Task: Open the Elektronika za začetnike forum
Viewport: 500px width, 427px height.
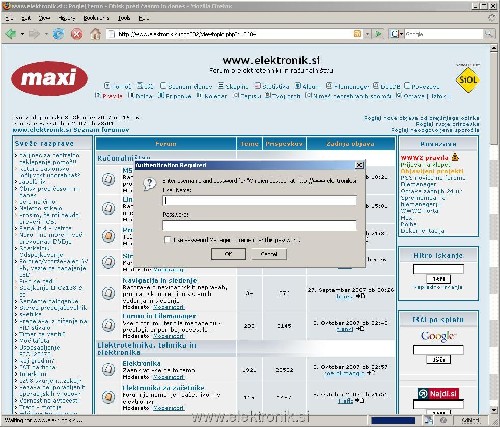Action: pos(163,388)
